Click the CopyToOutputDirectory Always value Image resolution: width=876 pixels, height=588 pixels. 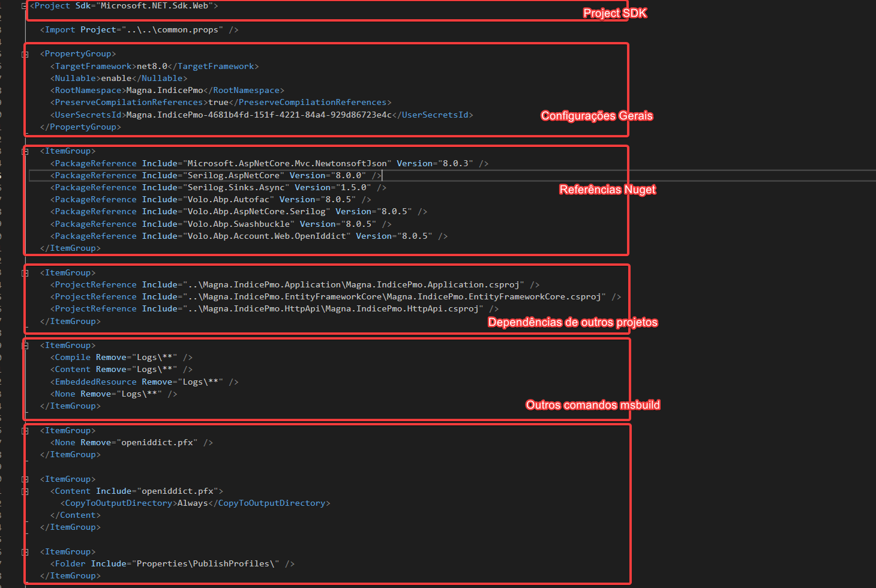[x=192, y=503]
